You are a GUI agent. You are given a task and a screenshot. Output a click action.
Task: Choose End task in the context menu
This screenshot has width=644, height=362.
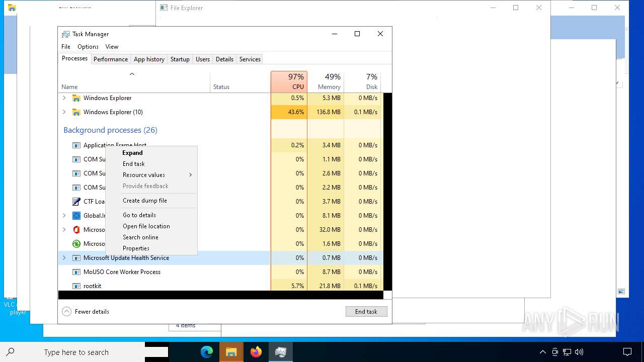(x=151, y=164)
